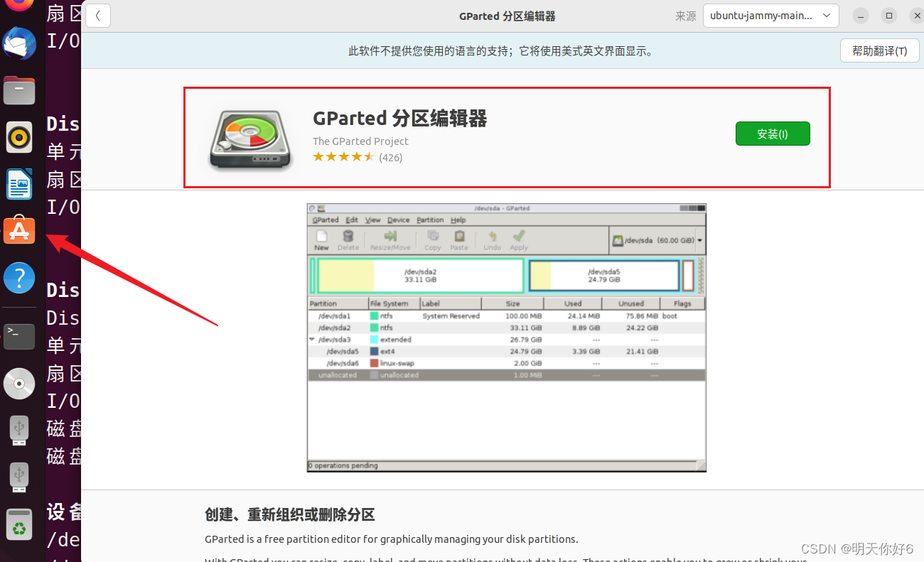
Task: Click the (426) ratings count
Action: [390, 157]
